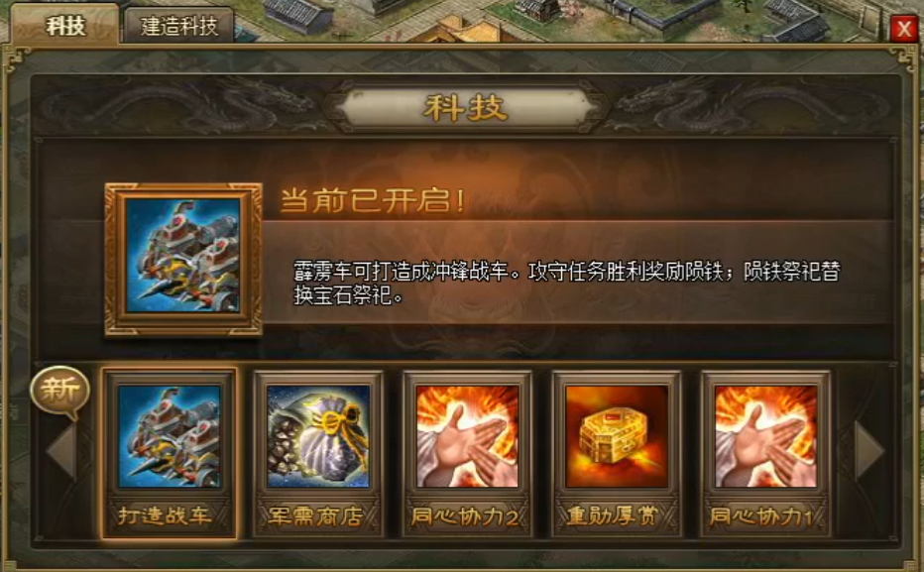Click the 打造战车 label text

(x=165, y=516)
